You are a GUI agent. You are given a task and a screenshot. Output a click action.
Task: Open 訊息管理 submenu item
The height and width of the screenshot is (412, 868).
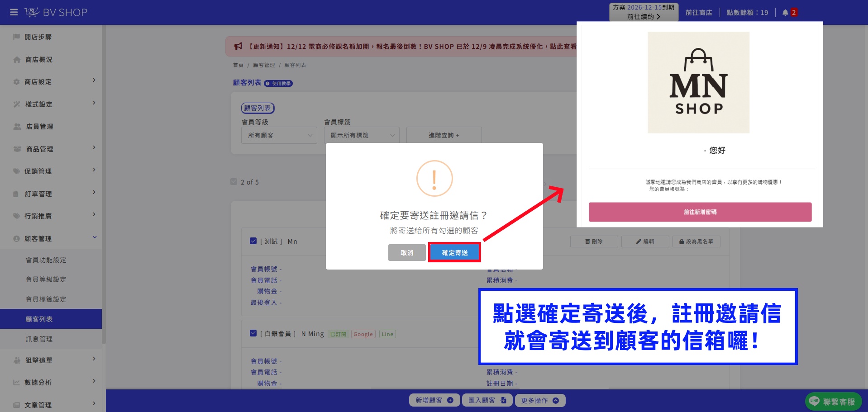39,339
